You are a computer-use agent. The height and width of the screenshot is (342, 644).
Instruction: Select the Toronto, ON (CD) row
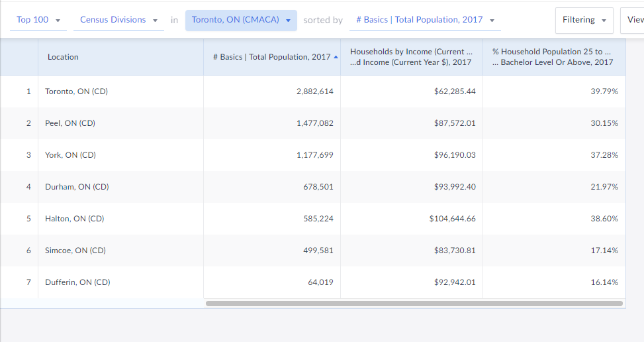point(76,91)
